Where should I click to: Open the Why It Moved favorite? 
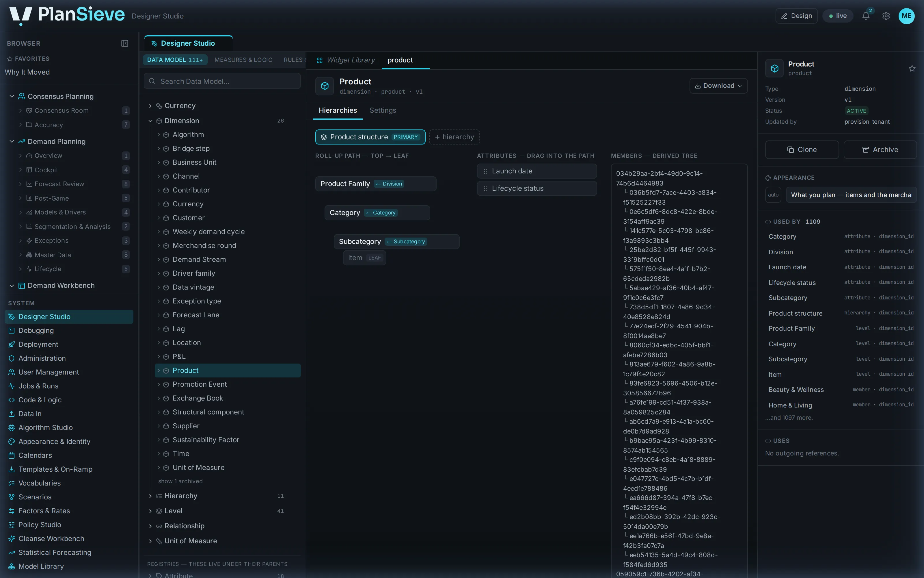pos(27,72)
